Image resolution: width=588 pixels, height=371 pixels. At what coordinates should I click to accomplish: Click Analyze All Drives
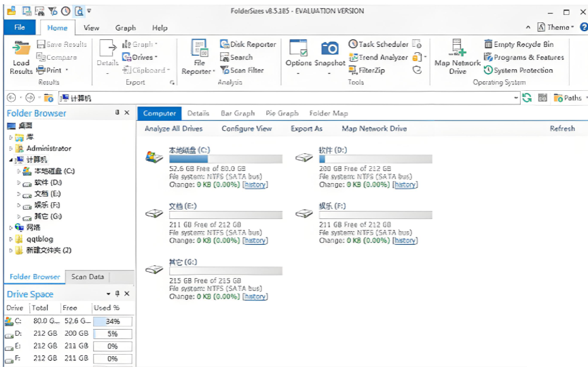pyautogui.click(x=173, y=129)
